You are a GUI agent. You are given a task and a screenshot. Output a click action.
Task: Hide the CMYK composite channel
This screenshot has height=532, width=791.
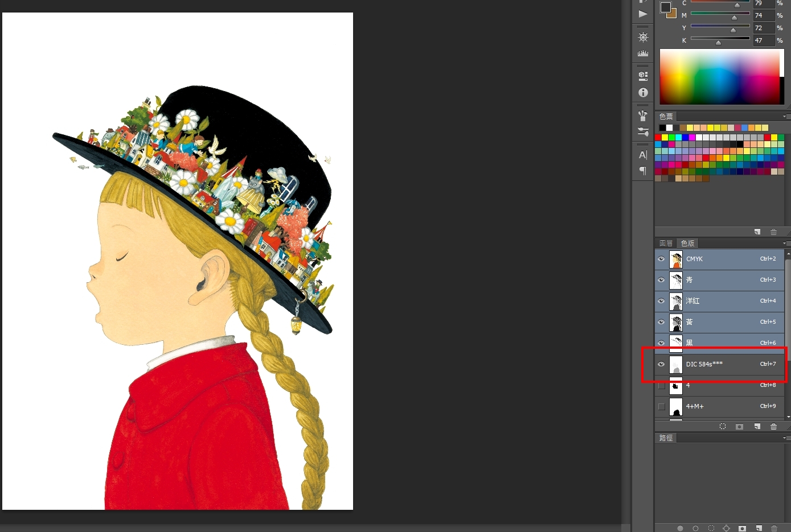[x=661, y=259]
